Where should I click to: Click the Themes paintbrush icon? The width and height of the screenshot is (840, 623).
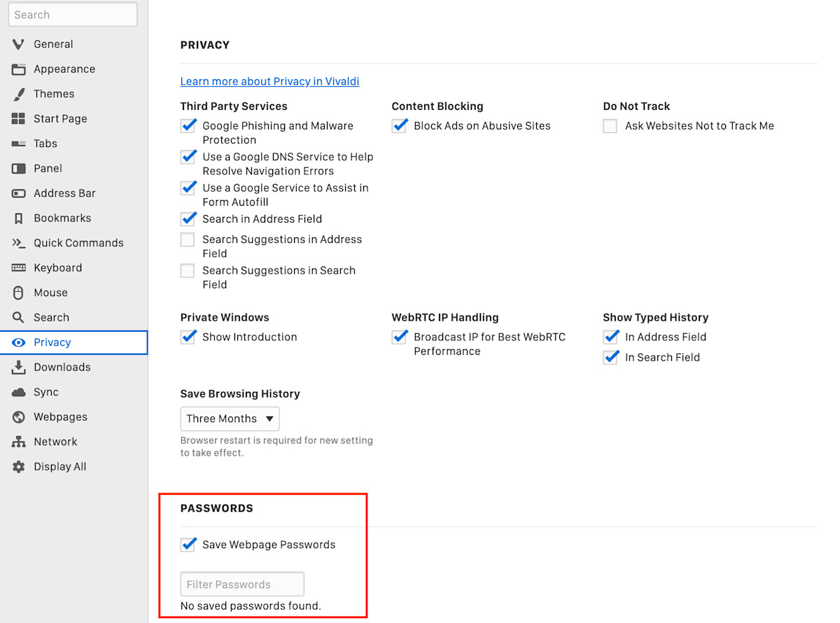(x=19, y=94)
